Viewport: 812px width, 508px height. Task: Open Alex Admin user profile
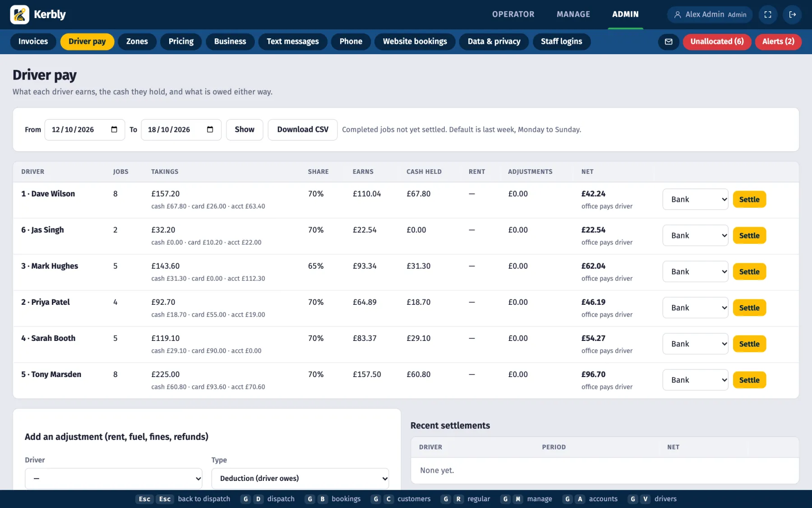coord(710,14)
